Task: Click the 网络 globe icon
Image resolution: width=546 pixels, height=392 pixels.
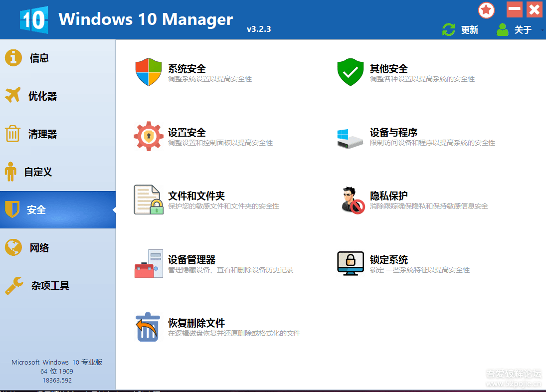Action: [13, 247]
